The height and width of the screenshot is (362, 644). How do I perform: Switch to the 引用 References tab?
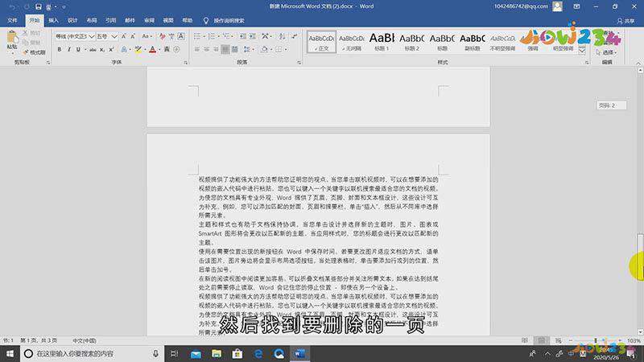110,21
